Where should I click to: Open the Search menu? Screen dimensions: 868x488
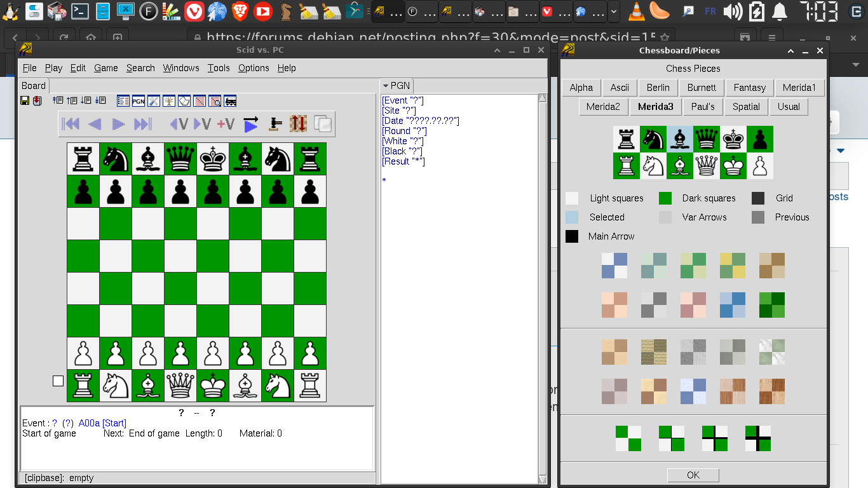pos(140,68)
